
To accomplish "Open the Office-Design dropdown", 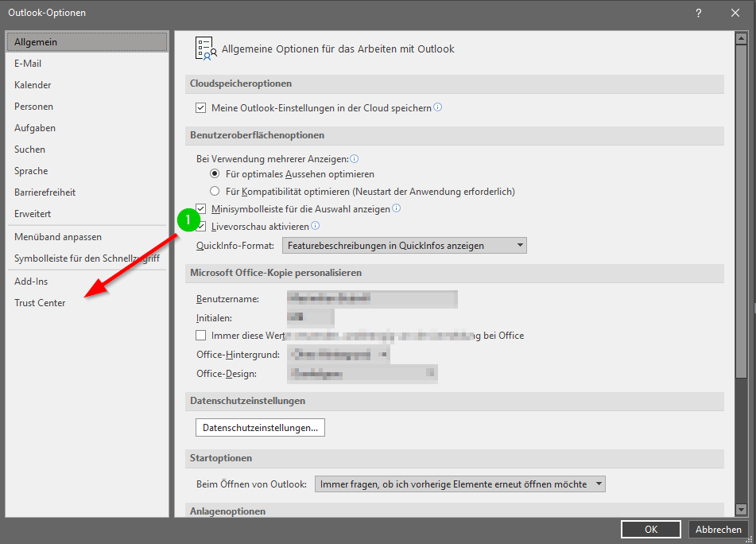I will coord(362,373).
